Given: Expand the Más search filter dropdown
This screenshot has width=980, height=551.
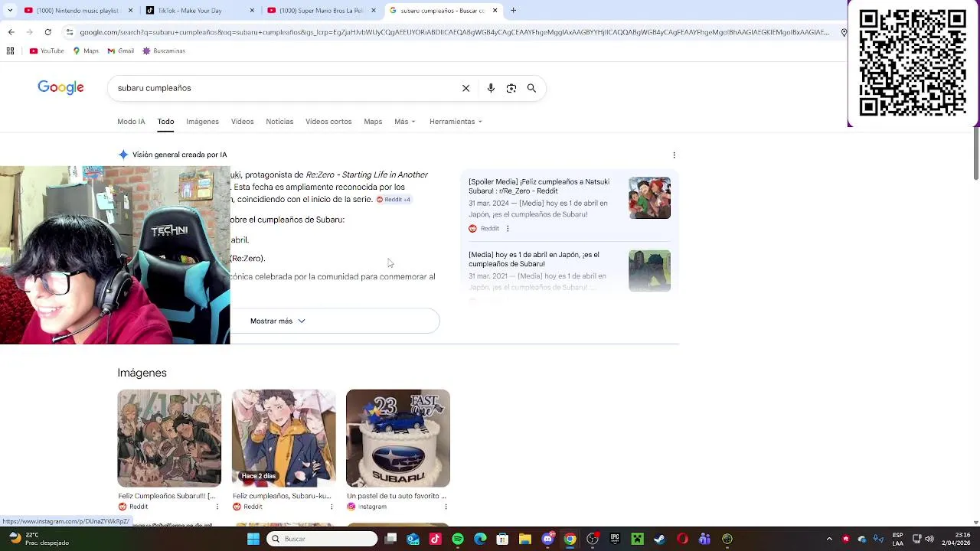Looking at the screenshot, I should (x=405, y=122).
